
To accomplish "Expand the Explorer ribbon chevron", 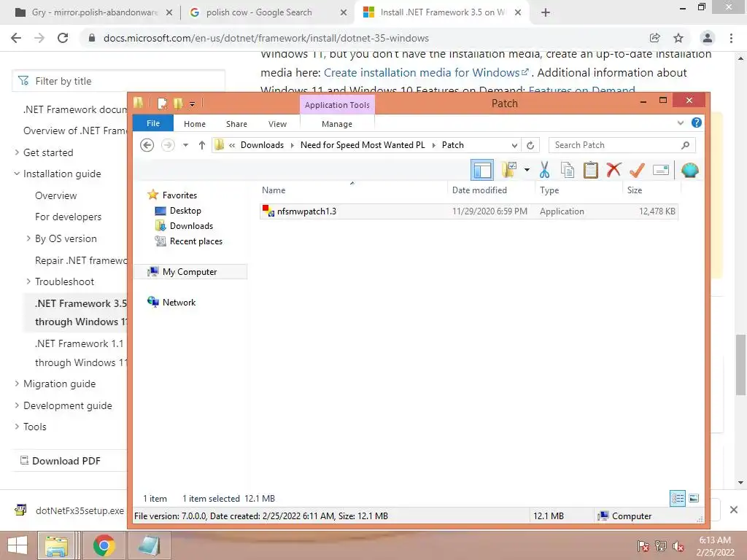I will click(x=681, y=122).
